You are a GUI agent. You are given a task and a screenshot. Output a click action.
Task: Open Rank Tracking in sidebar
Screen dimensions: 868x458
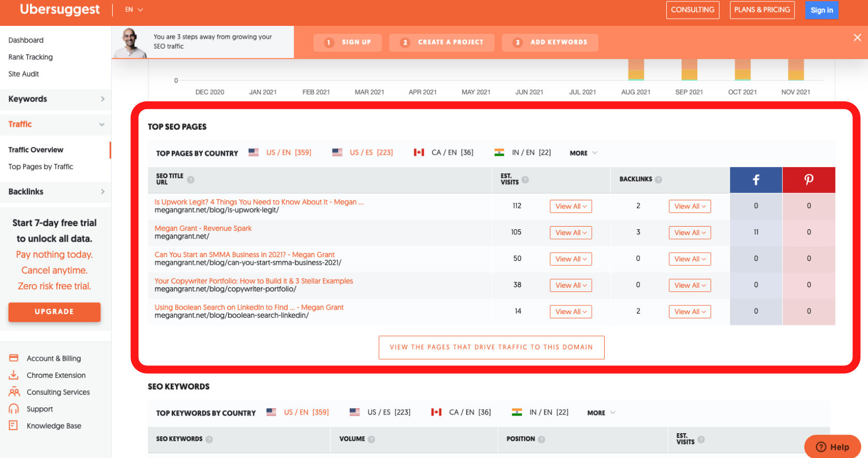(31, 57)
